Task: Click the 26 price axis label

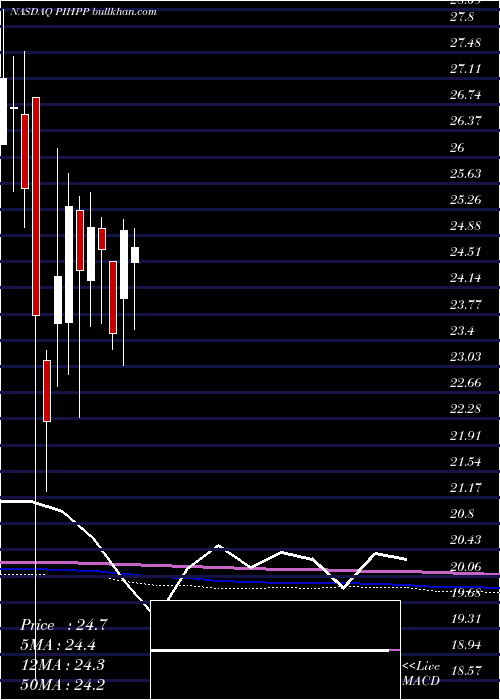Action: click(458, 148)
